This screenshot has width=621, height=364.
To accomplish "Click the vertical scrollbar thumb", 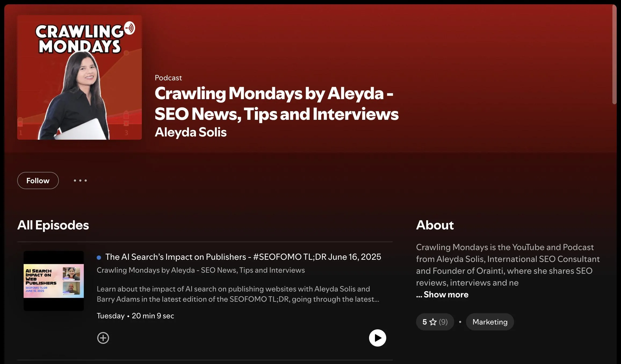I will (614, 54).
